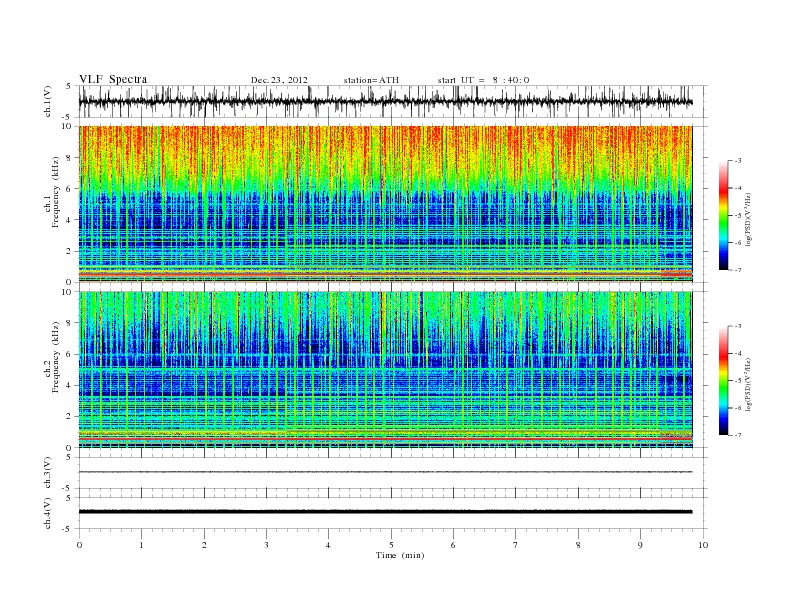This screenshot has height=612, width=792.
Task: Click the "1" tick on the time axis
Action: coord(141,545)
